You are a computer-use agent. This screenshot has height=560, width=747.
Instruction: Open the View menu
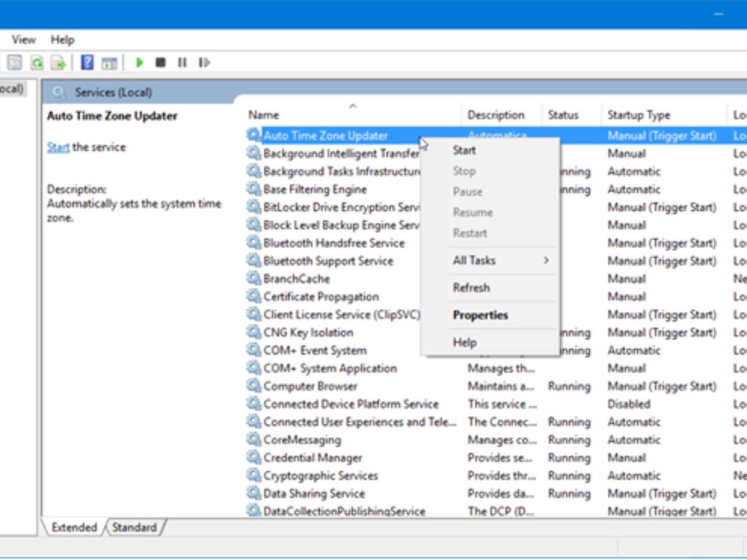[x=22, y=39]
